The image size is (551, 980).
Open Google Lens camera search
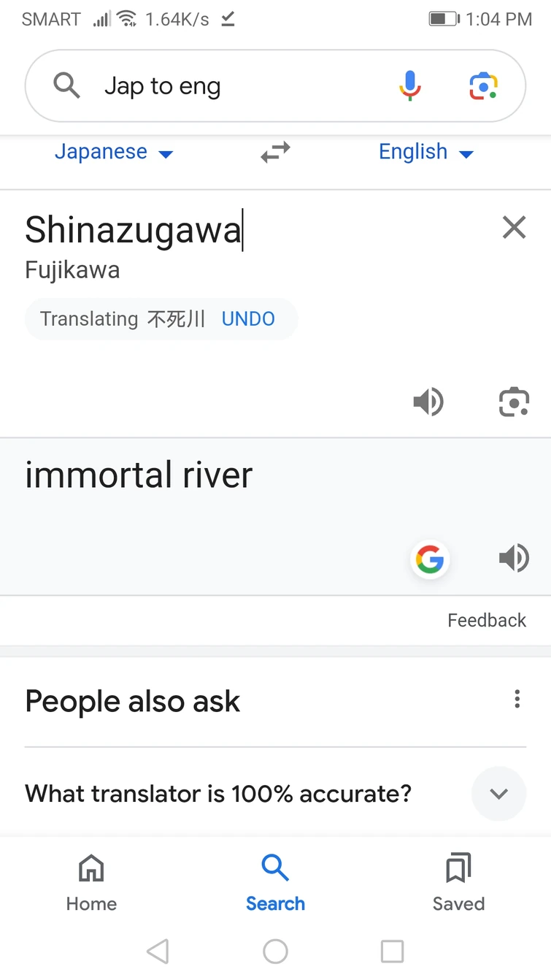tap(483, 86)
